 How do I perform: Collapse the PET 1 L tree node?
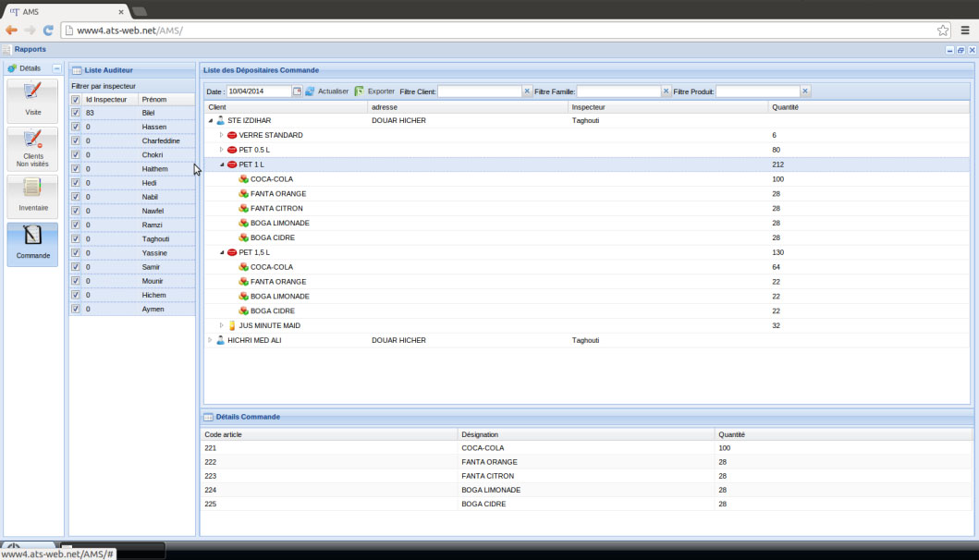(221, 164)
